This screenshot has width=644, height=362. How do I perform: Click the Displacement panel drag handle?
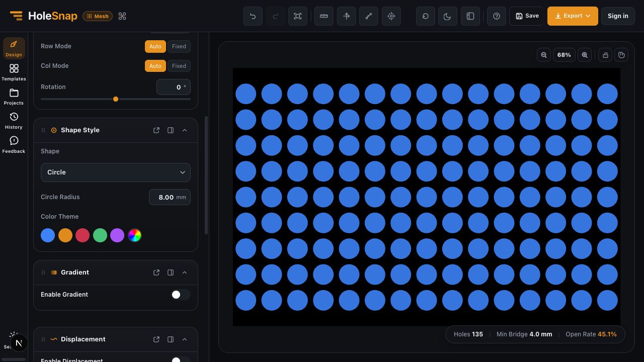click(43, 339)
